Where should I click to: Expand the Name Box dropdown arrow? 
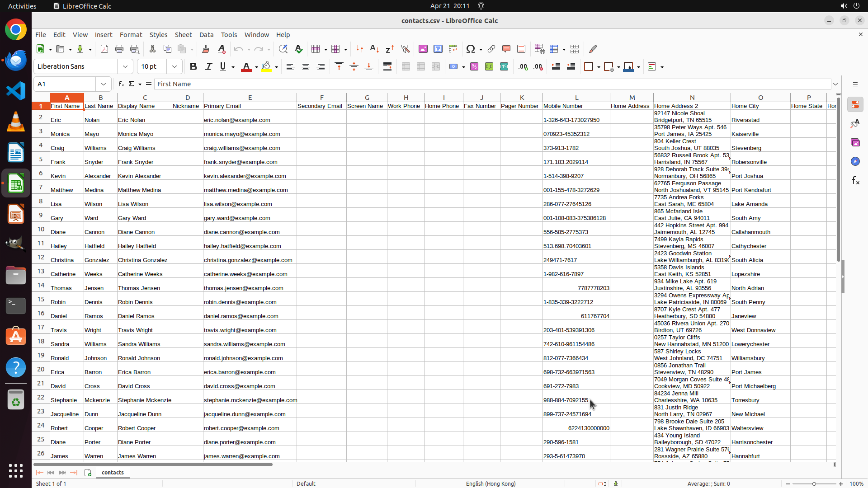(104, 84)
